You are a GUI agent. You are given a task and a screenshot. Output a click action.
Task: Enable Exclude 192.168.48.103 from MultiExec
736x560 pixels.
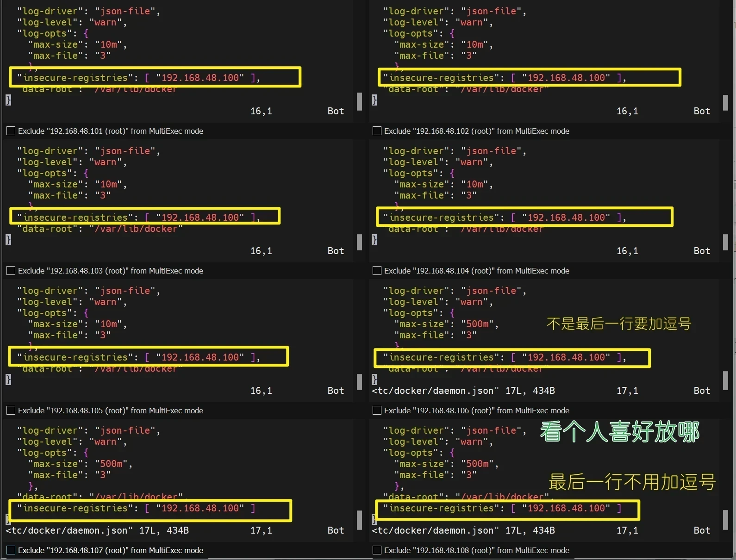(11, 271)
